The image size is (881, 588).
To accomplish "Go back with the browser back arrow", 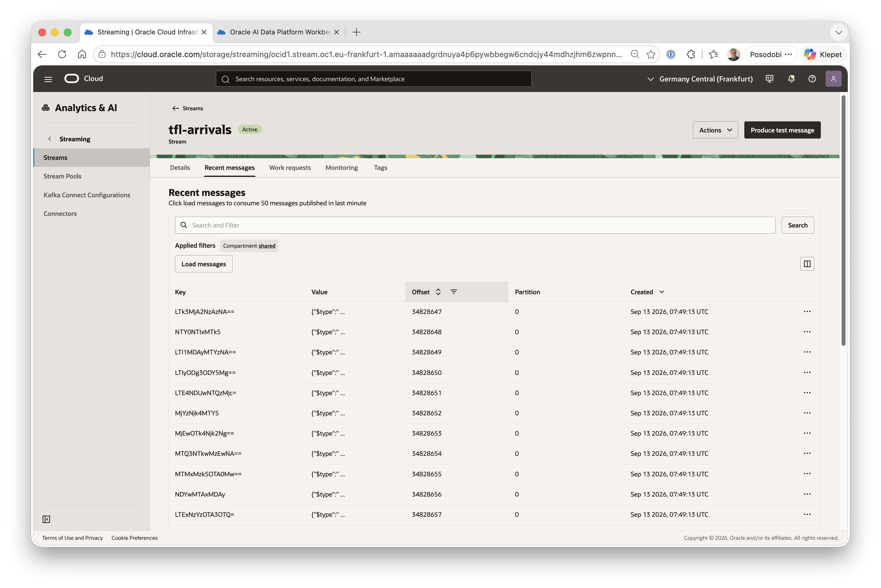I will pos(42,54).
